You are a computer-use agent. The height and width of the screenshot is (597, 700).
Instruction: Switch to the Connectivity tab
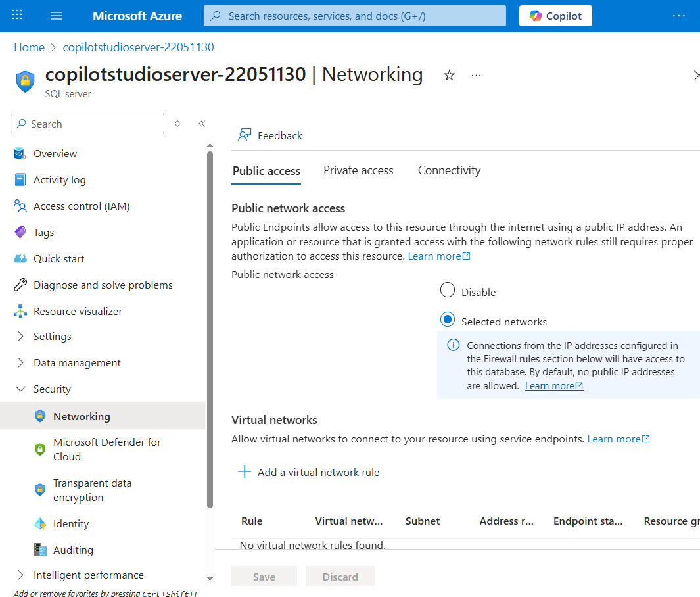[x=449, y=170]
